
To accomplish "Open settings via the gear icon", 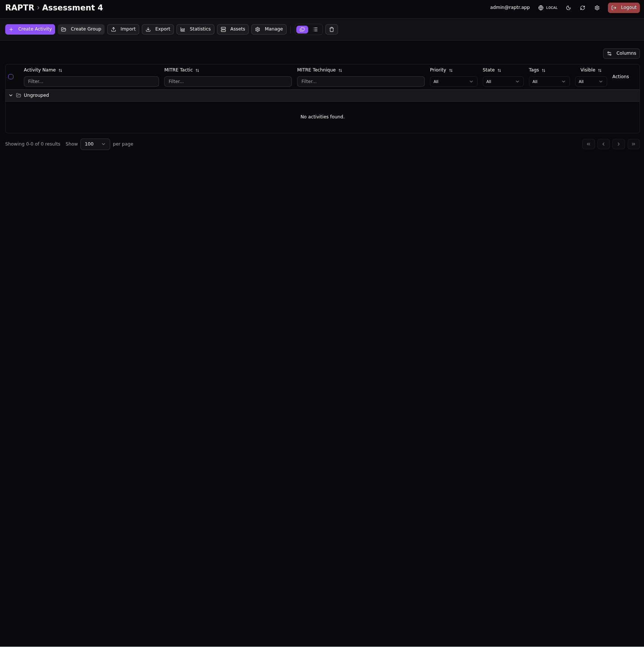I will (597, 7).
